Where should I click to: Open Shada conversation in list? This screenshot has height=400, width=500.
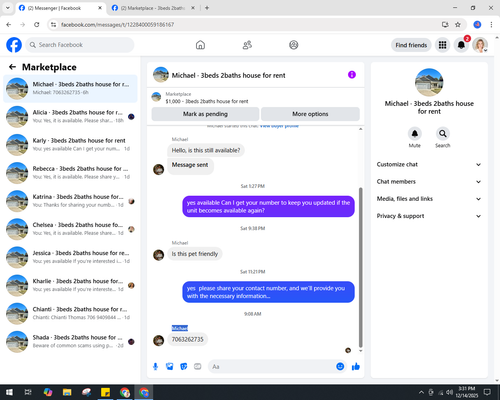(70, 341)
